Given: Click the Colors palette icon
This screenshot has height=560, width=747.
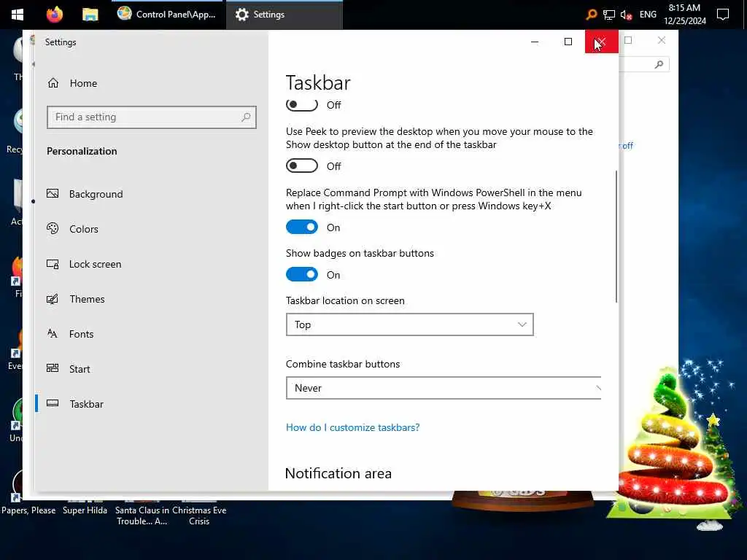Looking at the screenshot, I should 53,228.
